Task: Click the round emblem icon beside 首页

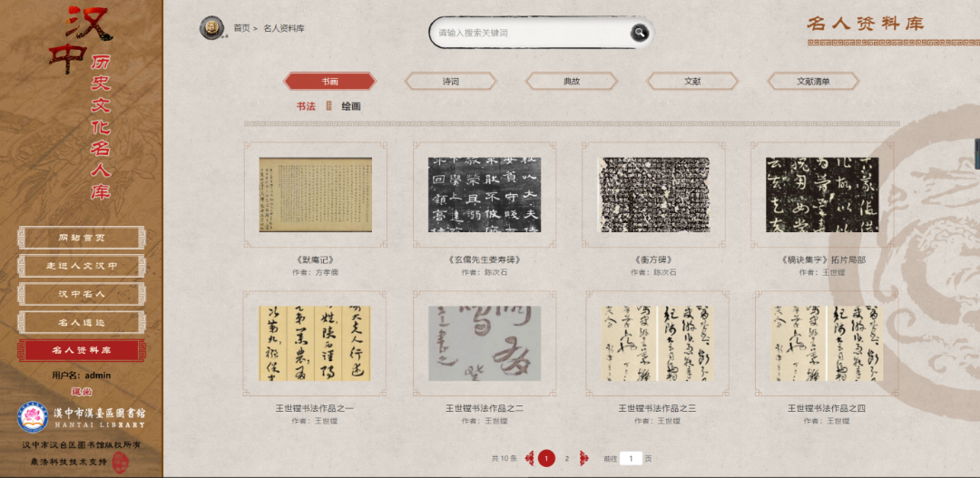Action: tap(212, 28)
